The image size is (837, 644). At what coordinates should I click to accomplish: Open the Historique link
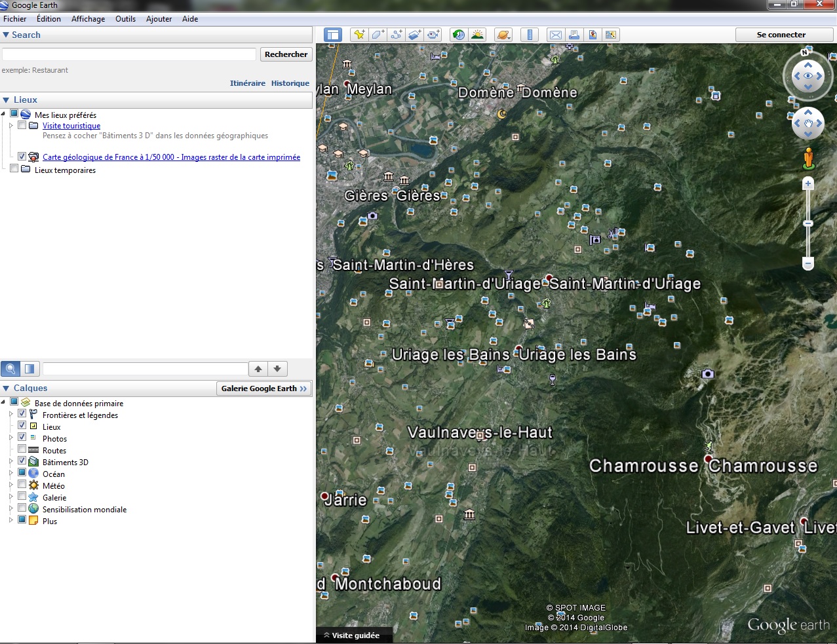coord(290,83)
